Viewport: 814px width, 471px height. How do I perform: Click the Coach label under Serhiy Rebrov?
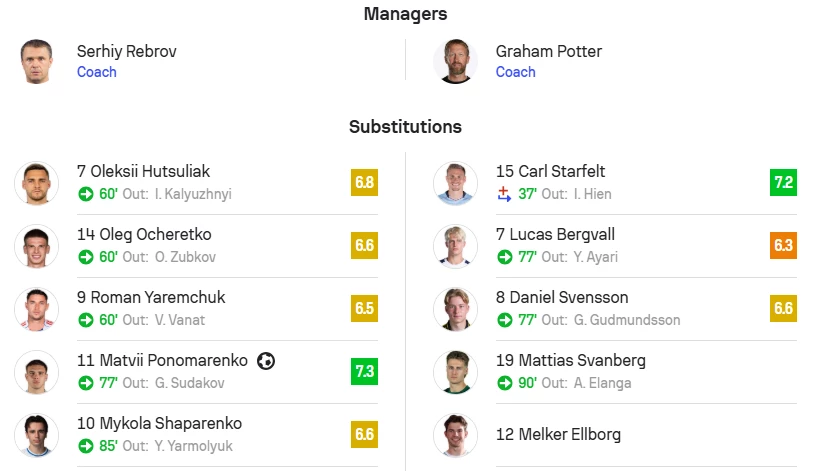click(x=97, y=72)
